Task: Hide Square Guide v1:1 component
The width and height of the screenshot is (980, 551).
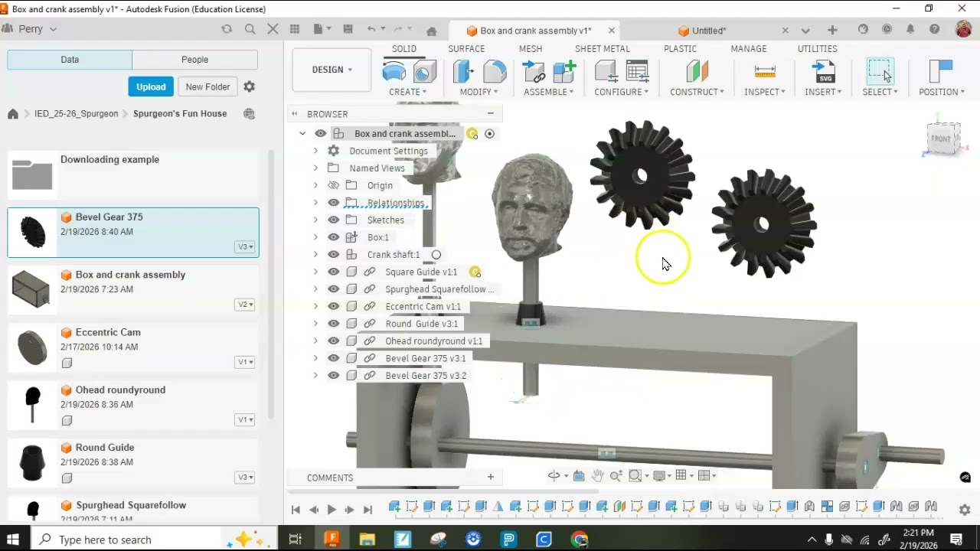Action: pyautogui.click(x=333, y=272)
